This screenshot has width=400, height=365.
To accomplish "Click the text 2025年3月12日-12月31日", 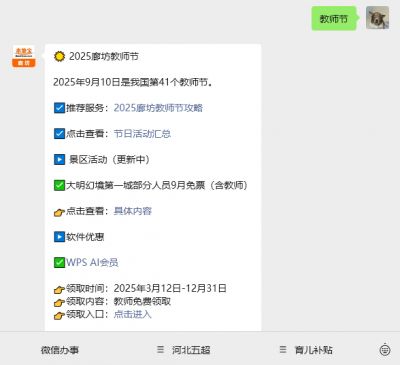I will tap(170, 288).
